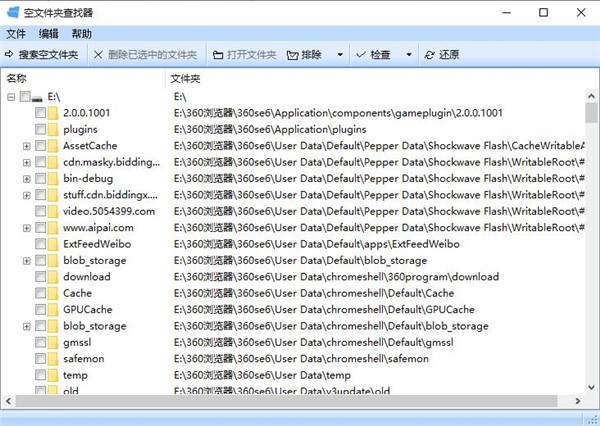Maximize the window
Screen dimensions: 600x426
(543, 12)
